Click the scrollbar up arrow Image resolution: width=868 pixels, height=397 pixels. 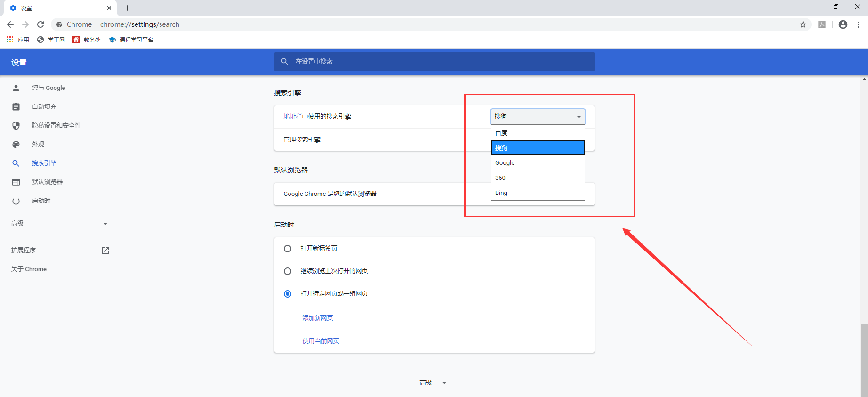(864, 79)
